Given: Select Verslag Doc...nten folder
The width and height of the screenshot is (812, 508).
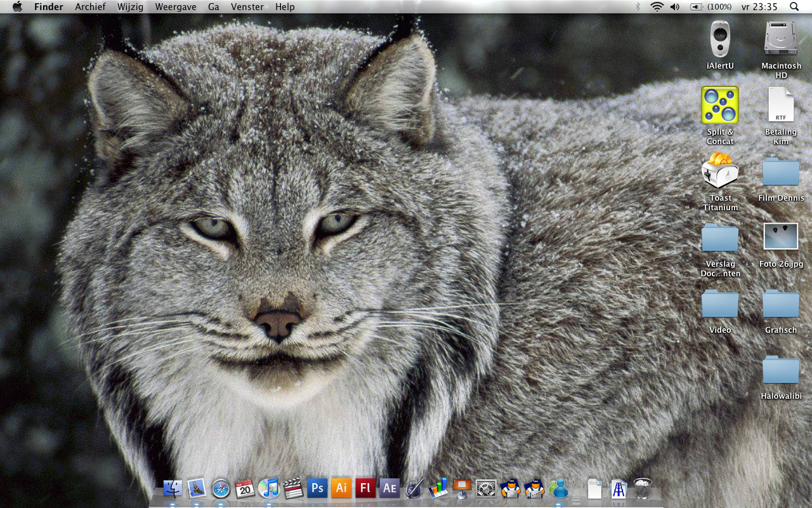Looking at the screenshot, I should pos(720,250).
